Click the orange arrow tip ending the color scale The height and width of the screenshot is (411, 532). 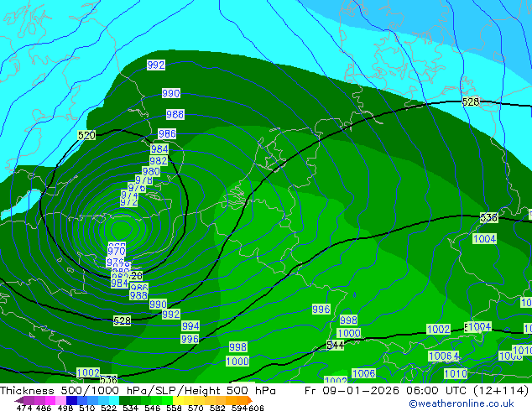tap(250, 400)
